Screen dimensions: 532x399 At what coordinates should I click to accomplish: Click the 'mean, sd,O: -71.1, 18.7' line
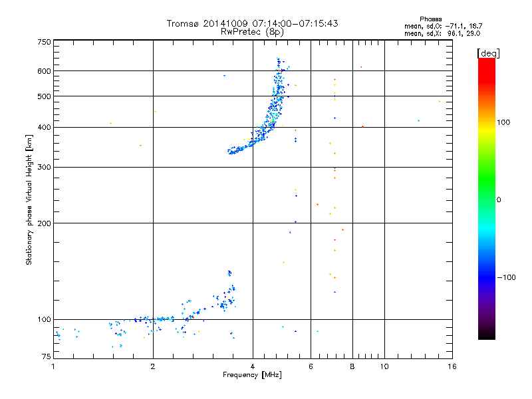(443, 27)
